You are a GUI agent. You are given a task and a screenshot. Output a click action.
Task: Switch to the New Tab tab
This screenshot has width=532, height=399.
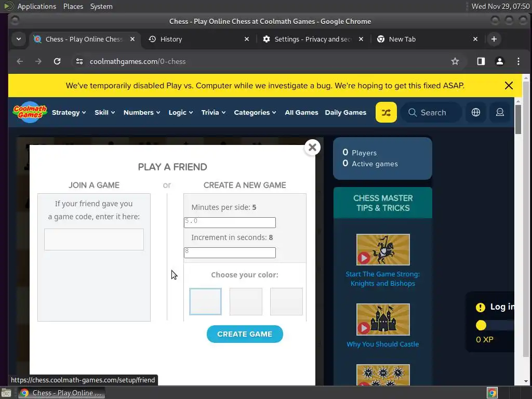pos(428,39)
